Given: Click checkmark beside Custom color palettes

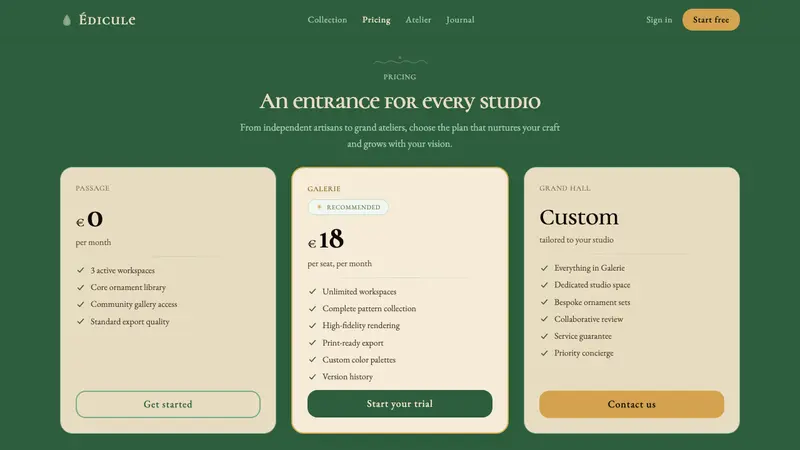Looking at the screenshot, I should click(x=312, y=360).
